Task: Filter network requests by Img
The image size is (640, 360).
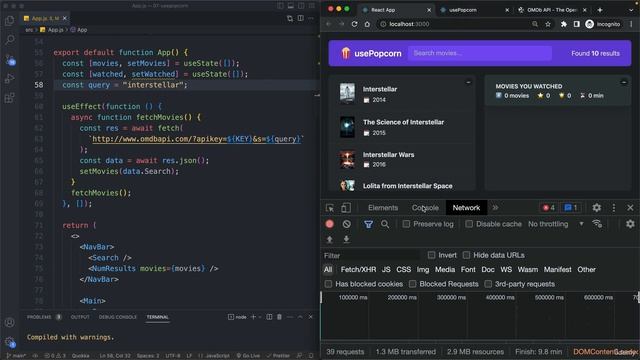Action: click(x=422, y=269)
